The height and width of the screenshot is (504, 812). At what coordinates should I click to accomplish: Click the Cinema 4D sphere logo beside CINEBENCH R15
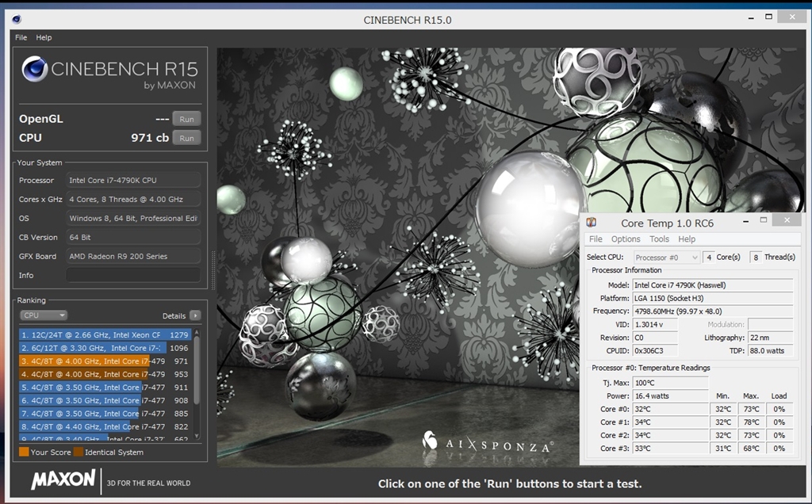[x=35, y=71]
